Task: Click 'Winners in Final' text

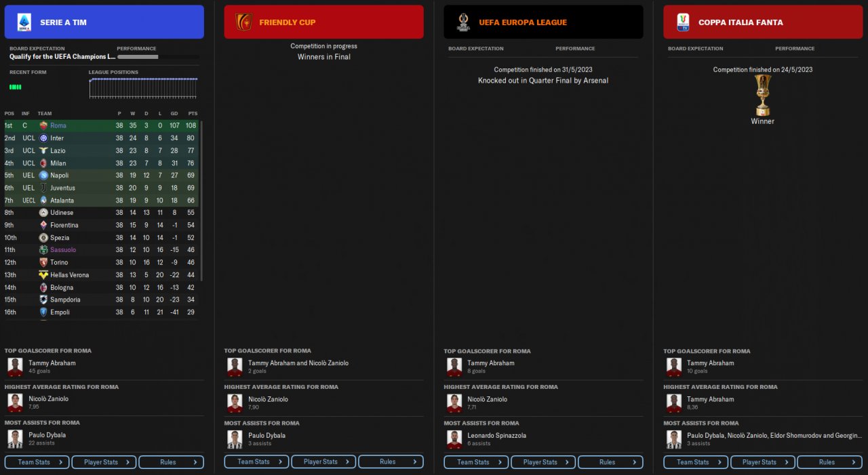Action: tap(324, 57)
